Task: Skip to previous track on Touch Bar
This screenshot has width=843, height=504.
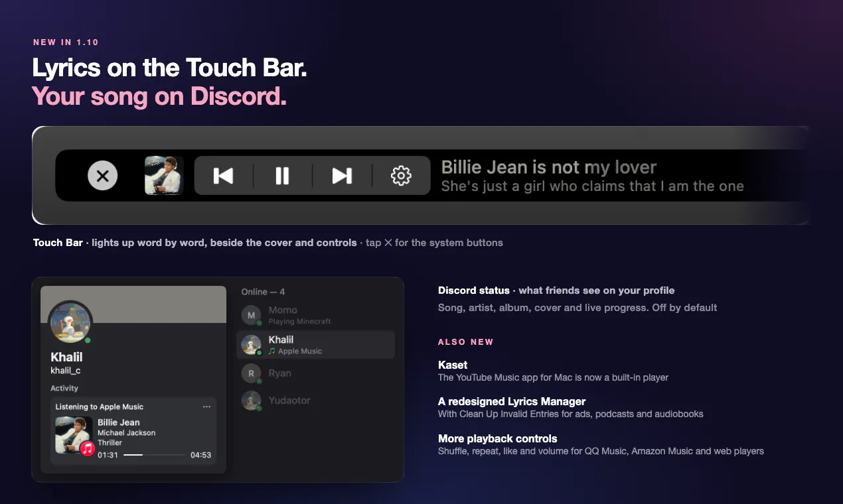Action: point(223,176)
